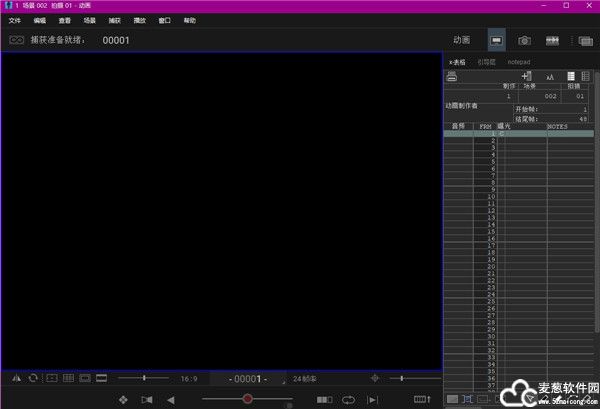Click the add column icon in X-sheet

pyautogui.click(x=527, y=76)
